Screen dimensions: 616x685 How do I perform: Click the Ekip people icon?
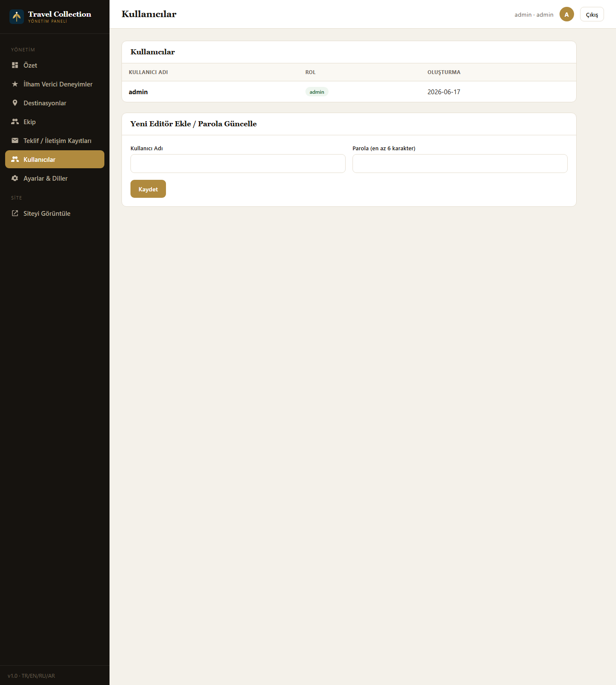15,122
